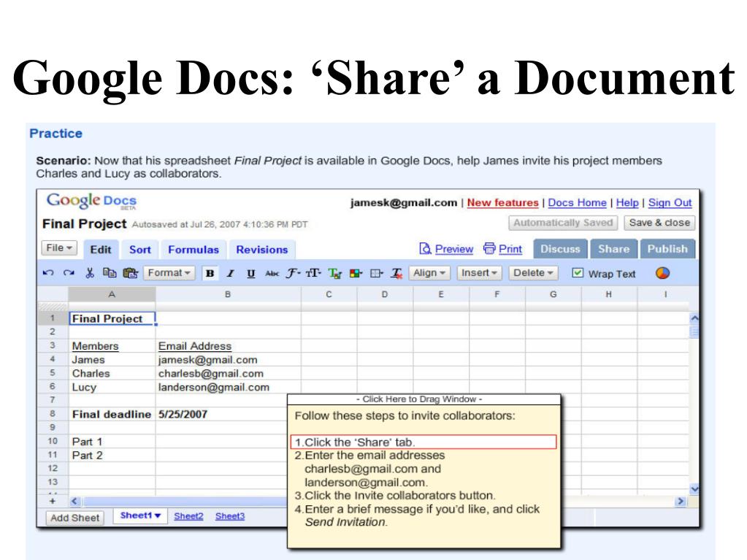Click the Automatically Saved button
747x560 pixels.
tap(563, 223)
